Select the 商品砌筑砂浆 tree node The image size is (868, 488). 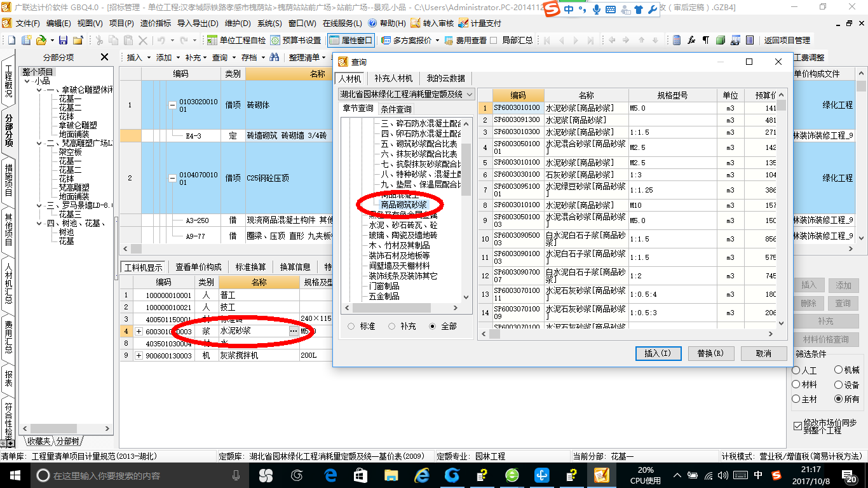pos(403,205)
